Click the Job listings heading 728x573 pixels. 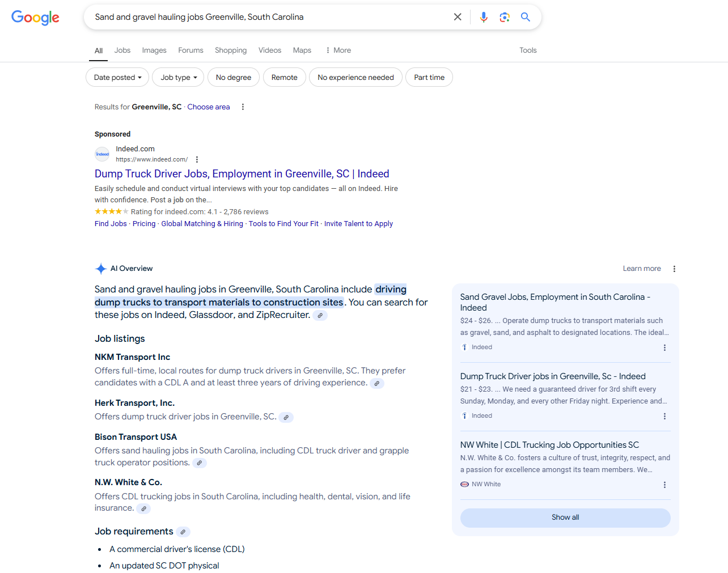click(120, 339)
